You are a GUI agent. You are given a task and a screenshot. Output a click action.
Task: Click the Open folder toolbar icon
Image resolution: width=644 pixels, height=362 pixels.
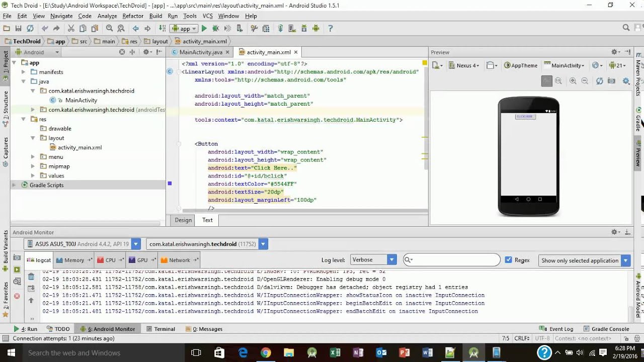click(x=7, y=29)
